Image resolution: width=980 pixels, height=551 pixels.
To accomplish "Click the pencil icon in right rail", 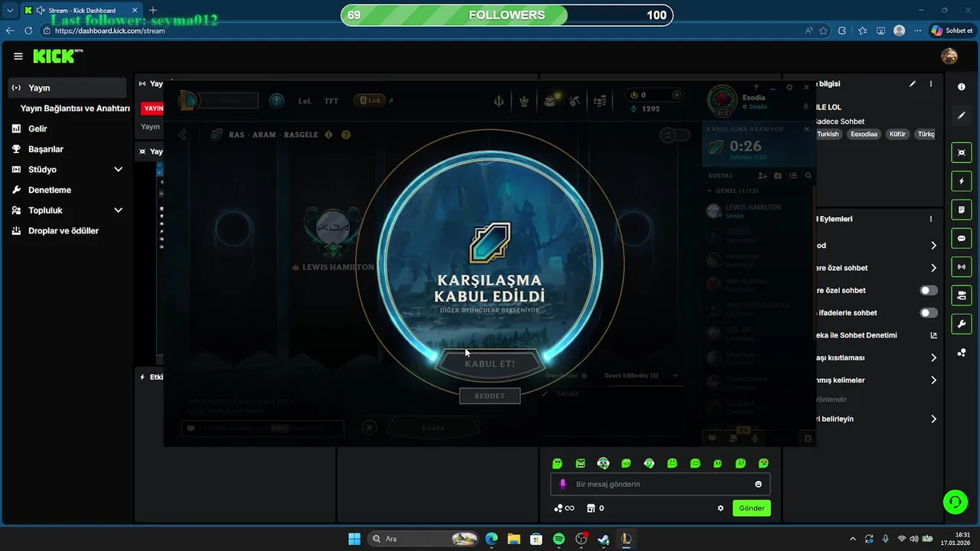I will tap(962, 116).
